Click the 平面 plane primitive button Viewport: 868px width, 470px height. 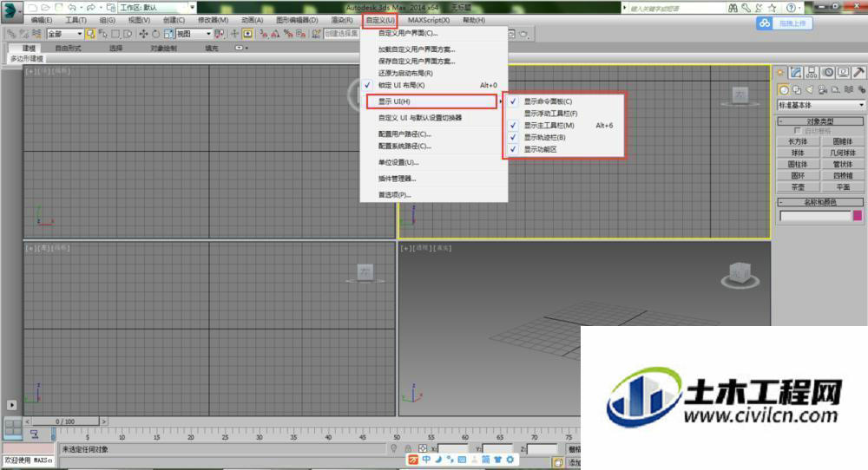point(843,187)
